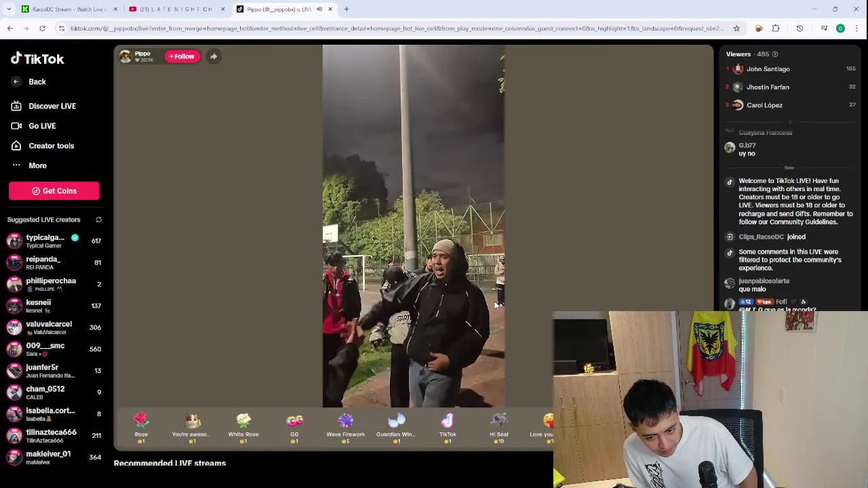Open Pippo's profile avatar
This screenshot has height=488, width=868.
125,56
